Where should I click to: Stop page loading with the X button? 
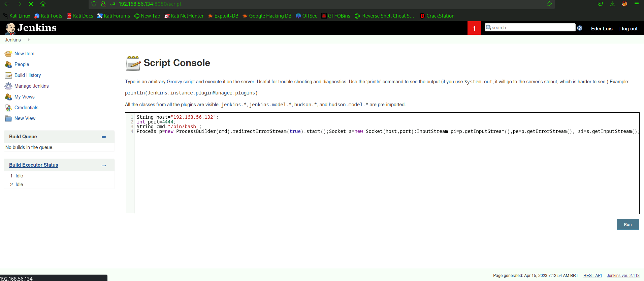pos(31,4)
